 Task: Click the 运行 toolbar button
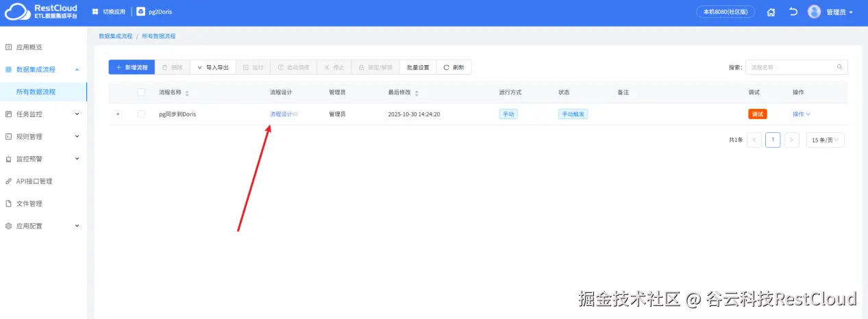(253, 67)
